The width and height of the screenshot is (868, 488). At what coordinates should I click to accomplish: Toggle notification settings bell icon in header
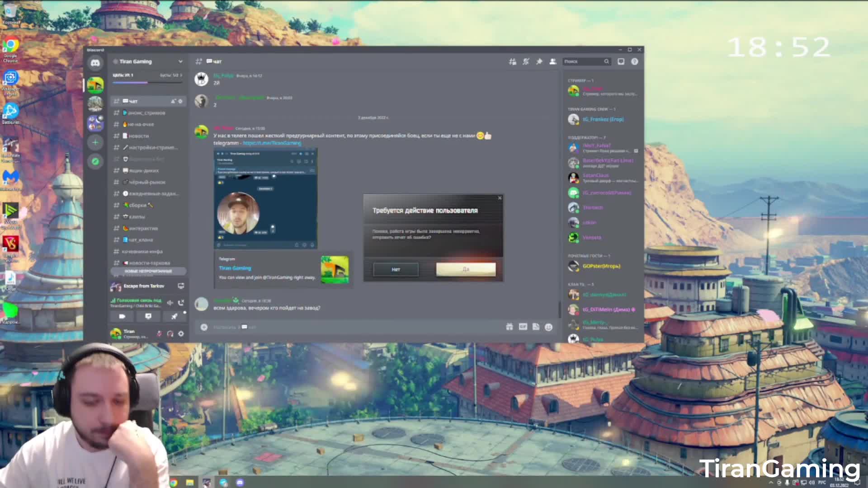click(526, 61)
